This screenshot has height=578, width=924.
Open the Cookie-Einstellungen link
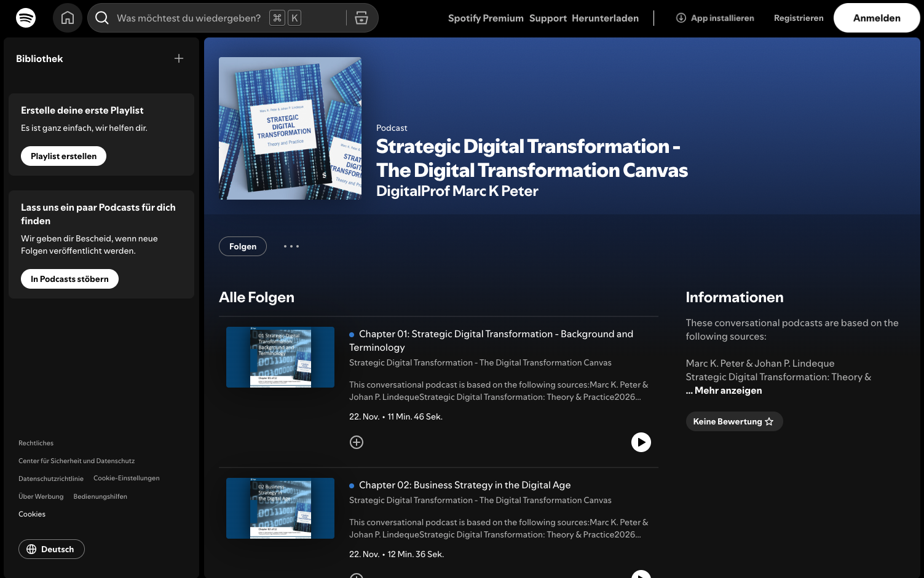[126, 478]
